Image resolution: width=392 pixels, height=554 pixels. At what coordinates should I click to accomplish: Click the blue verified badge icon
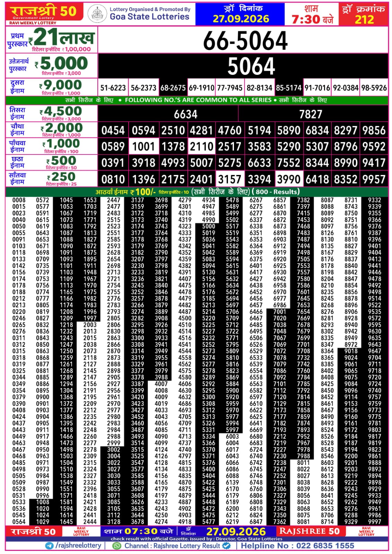(226, 546)
